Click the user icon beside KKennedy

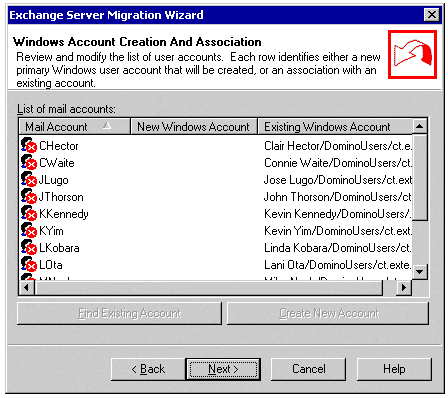(x=29, y=213)
